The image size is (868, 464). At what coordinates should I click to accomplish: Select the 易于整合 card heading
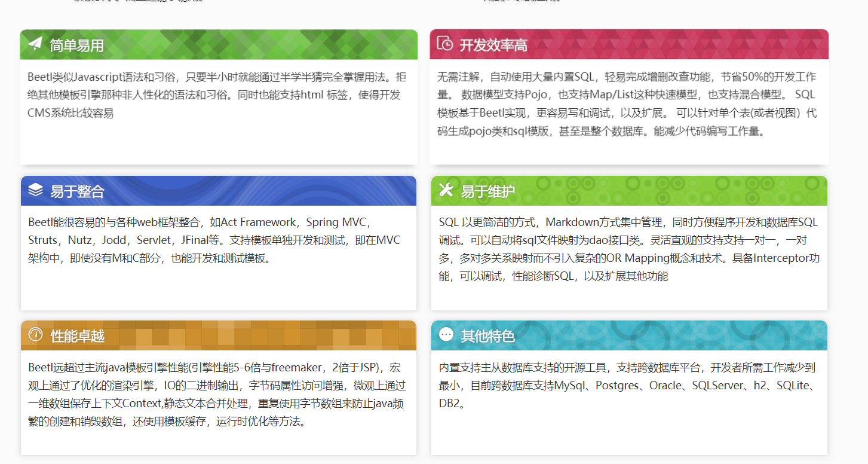(77, 191)
